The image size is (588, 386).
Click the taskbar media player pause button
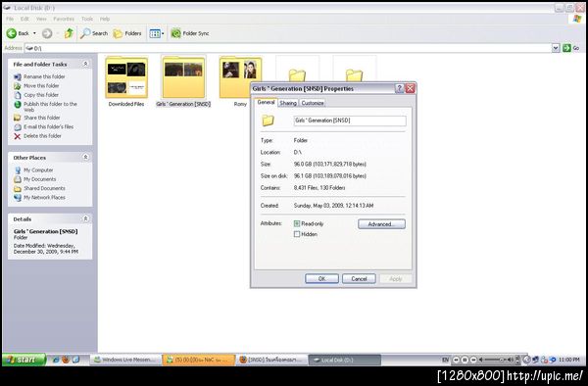[465, 360]
